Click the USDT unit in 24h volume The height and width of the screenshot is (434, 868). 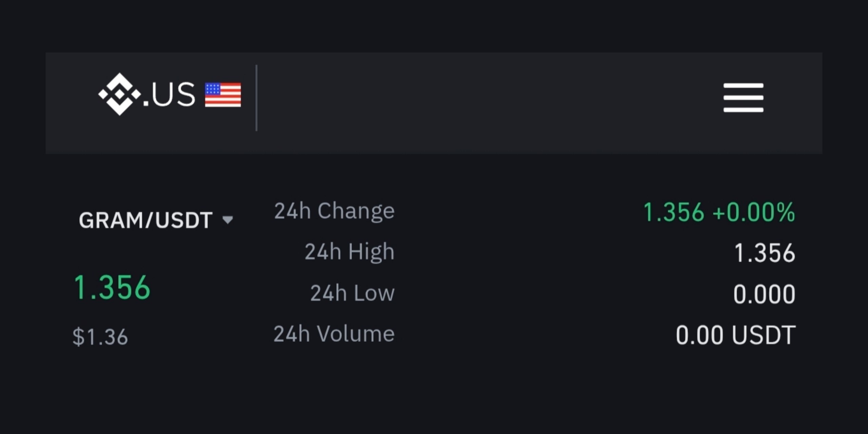764,335
